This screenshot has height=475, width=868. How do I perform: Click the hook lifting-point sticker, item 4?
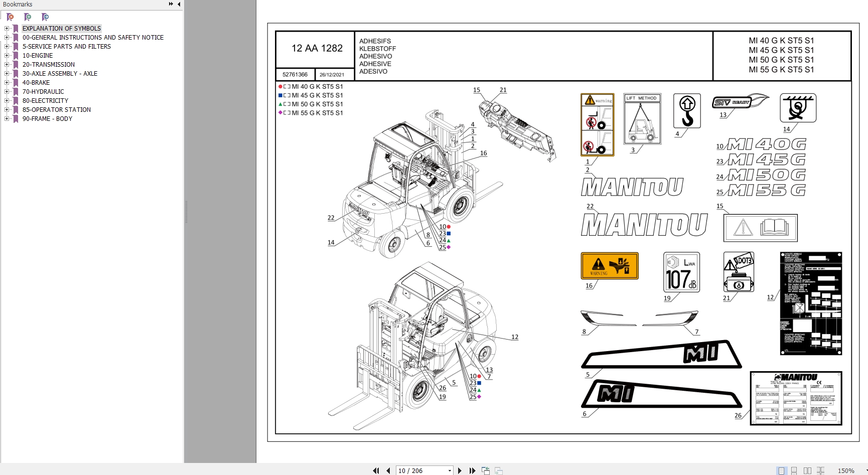(687, 111)
